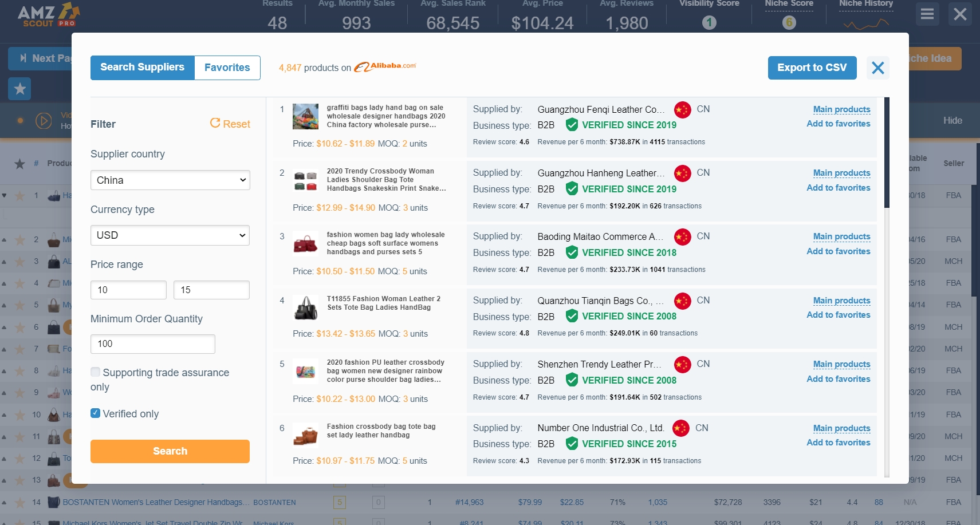This screenshot has height=525, width=980.
Task: Select the Search Suppliers tab
Action: click(142, 67)
